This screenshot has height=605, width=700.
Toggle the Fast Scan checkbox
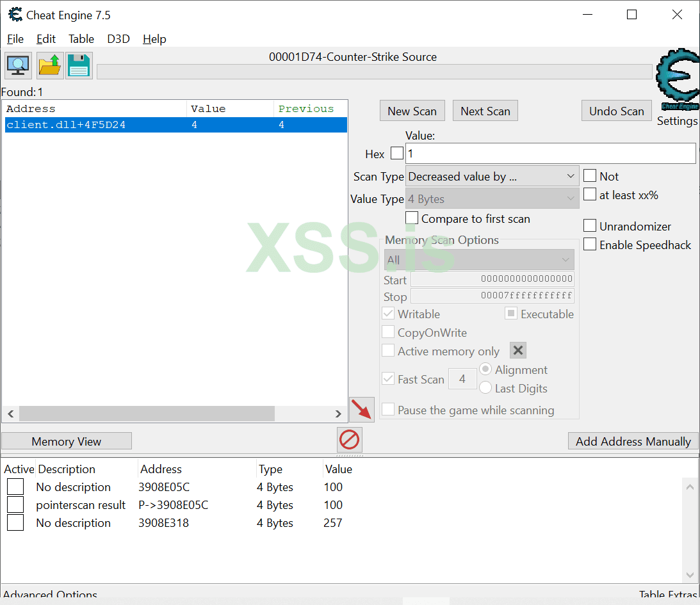[x=388, y=379]
